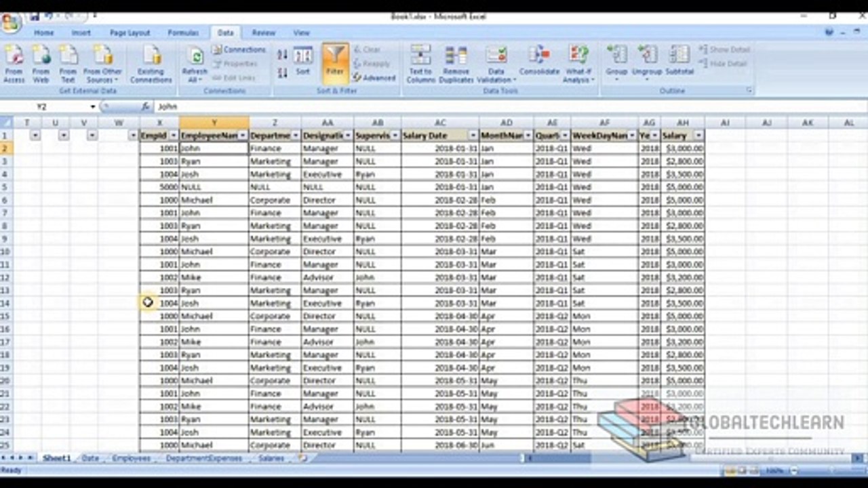Image resolution: width=868 pixels, height=488 pixels.
Task: Switch to Salaries sheet tab
Action: pos(271,458)
